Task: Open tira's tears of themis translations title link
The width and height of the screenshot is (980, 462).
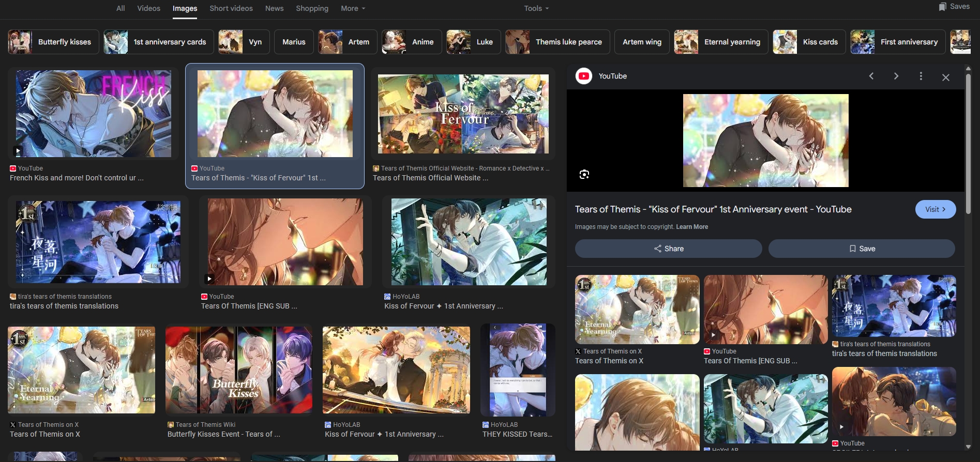Action: pos(64,306)
